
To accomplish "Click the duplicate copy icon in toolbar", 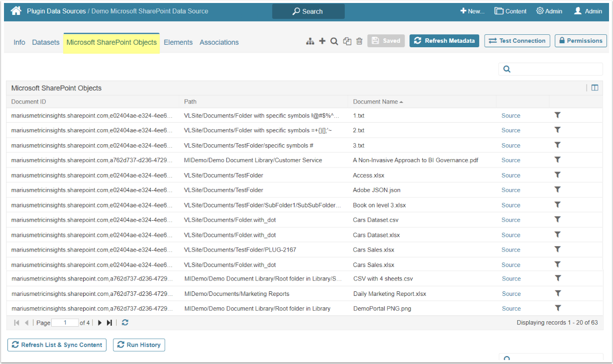I will (x=347, y=41).
